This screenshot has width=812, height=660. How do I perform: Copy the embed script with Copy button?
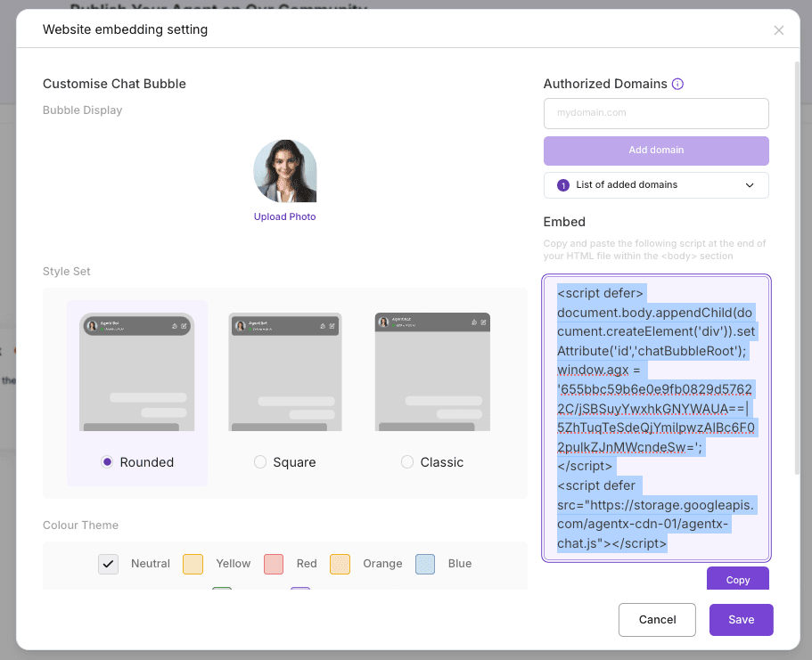click(737, 579)
